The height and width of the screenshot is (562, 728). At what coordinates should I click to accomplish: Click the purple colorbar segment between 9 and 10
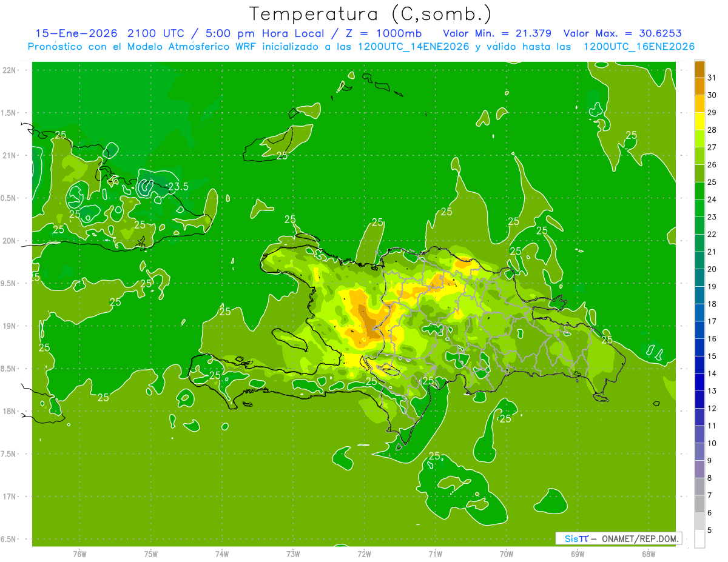[699, 452]
